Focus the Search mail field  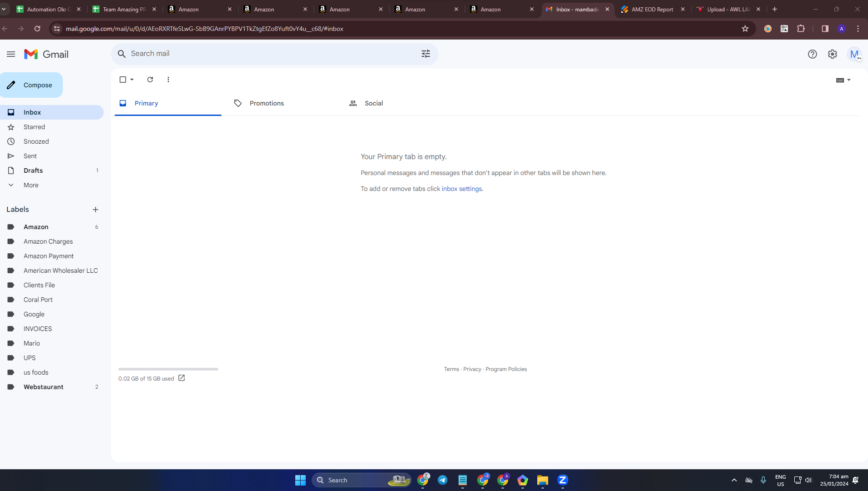(x=275, y=54)
